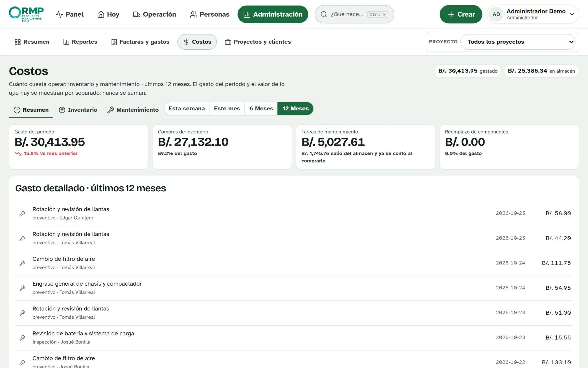Open the Panel section
The height and width of the screenshot is (368, 588).
point(70,14)
